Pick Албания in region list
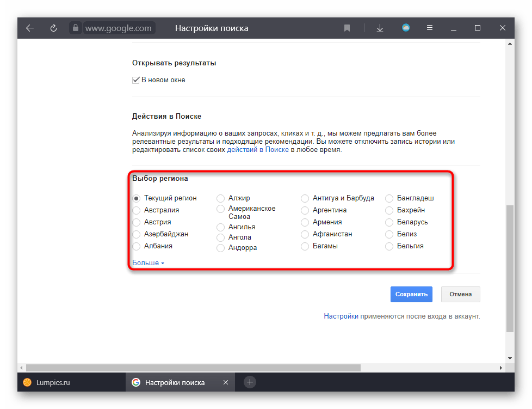This screenshot has height=409, width=532. pos(136,246)
